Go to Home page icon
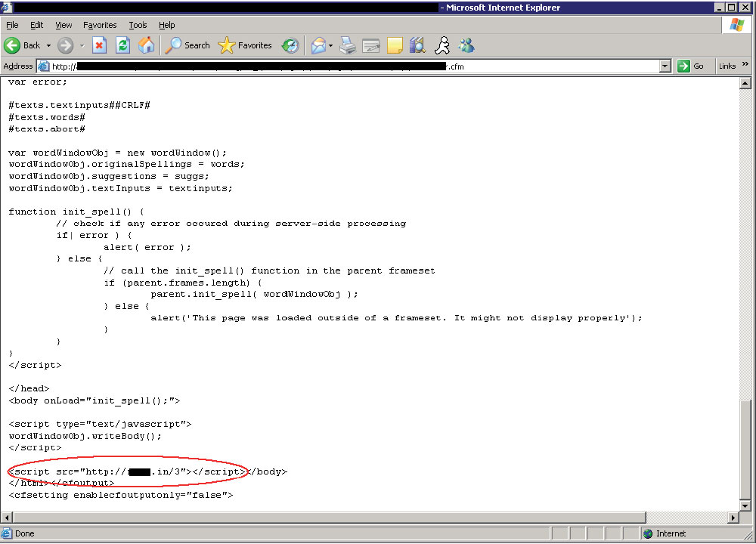Image resolution: width=756 pixels, height=544 pixels. click(146, 45)
